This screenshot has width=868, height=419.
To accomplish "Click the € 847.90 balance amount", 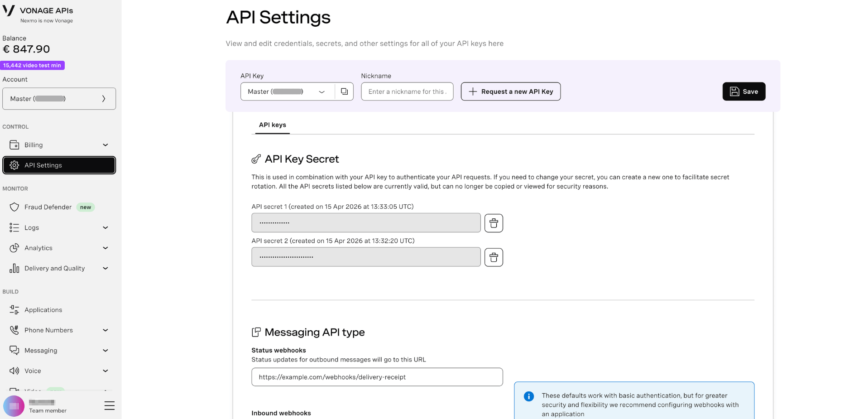I will [x=26, y=49].
